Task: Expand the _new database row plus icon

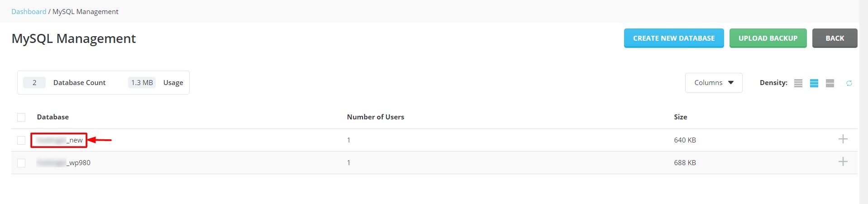Action: pyautogui.click(x=843, y=139)
